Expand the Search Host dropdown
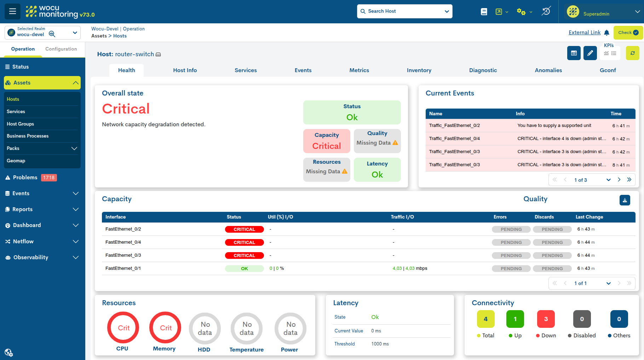The height and width of the screenshot is (360, 644). [447, 11]
